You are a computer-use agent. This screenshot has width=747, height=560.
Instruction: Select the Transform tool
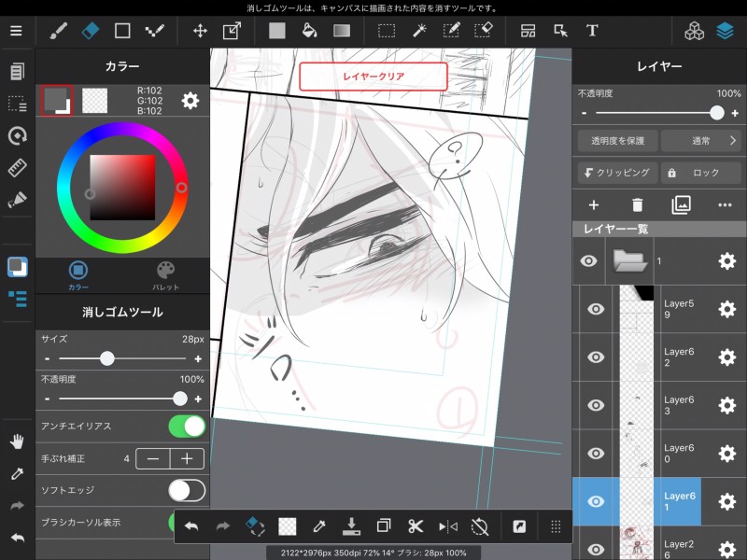point(232,31)
